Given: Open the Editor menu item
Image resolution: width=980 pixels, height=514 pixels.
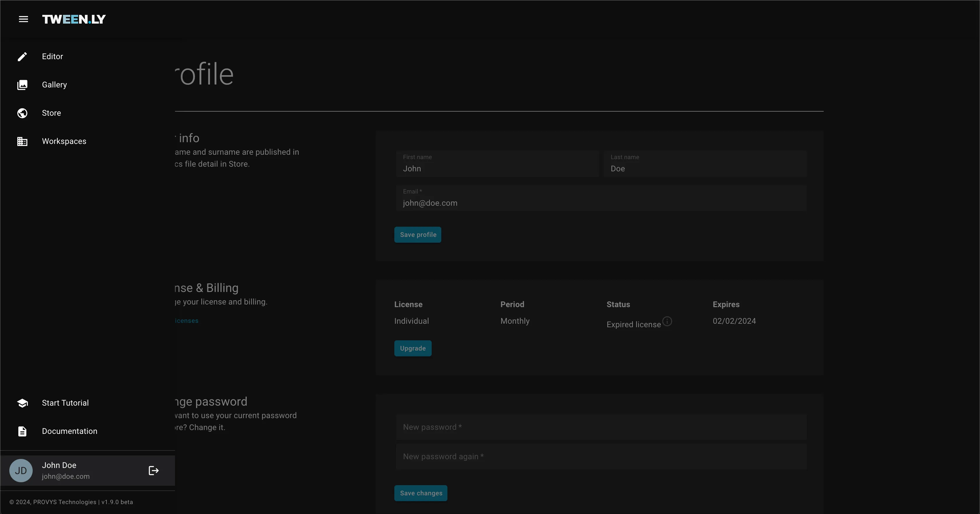Looking at the screenshot, I should coord(87,57).
